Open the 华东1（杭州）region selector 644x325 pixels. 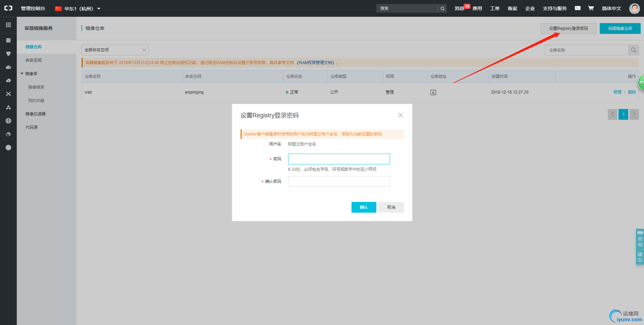tap(78, 8)
